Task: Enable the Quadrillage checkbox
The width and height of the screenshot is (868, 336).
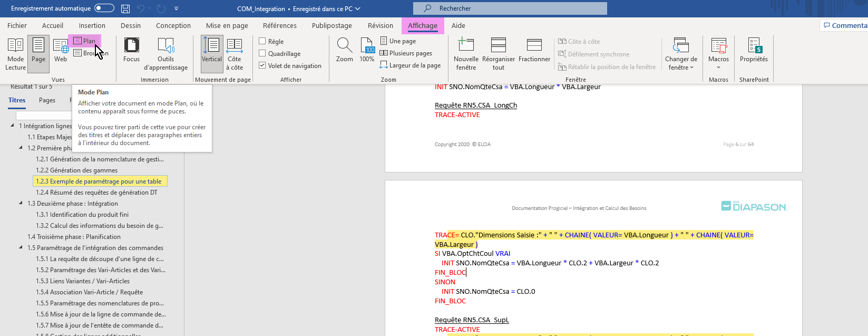Action: pyautogui.click(x=262, y=53)
